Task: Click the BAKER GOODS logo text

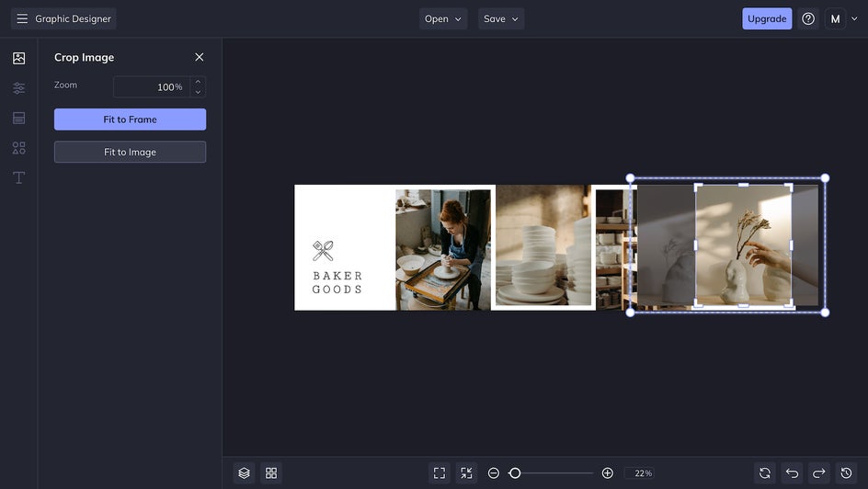Action: [337, 283]
